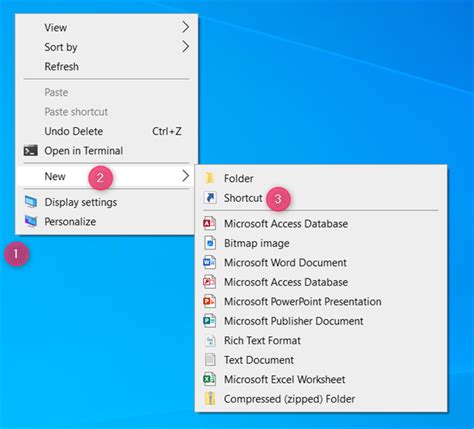Click the Shortcut arrow icon
Viewport: 474px width, 429px height.
point(210,198)
